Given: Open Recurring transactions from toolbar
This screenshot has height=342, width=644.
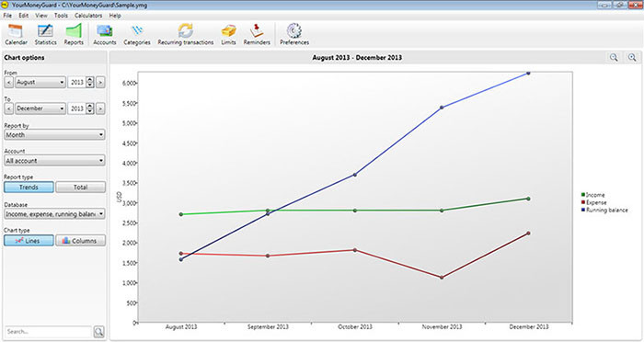Looking at the screenshot, I should pyautogui.click(x=186, y=35).
